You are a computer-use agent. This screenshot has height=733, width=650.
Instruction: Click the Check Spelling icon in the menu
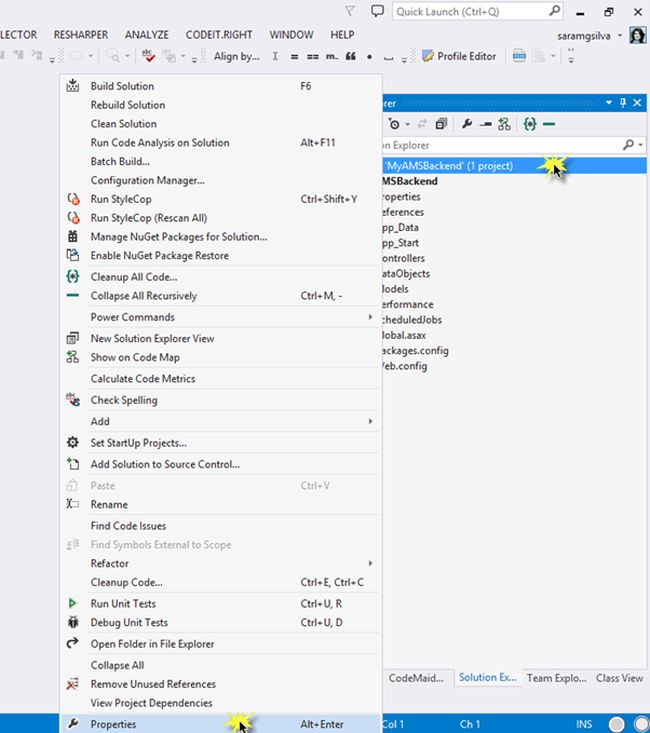point(72,400)
